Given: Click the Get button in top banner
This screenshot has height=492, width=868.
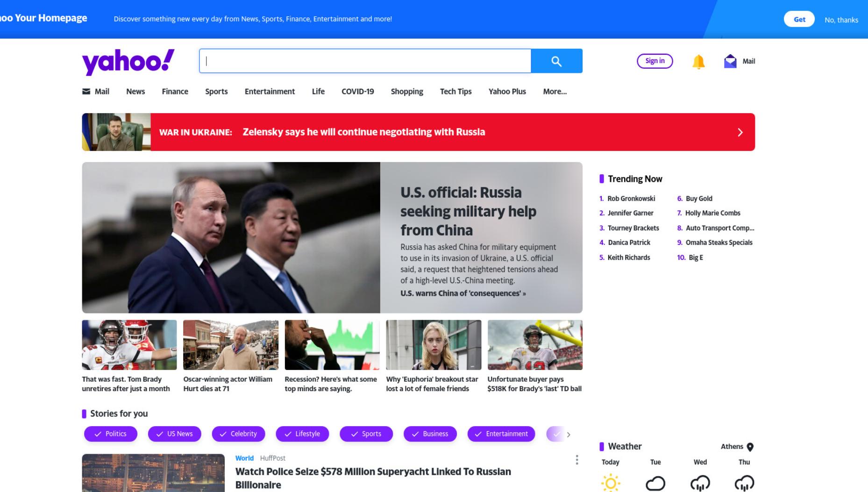Looking at the screenshot, I should pos(799,19).
